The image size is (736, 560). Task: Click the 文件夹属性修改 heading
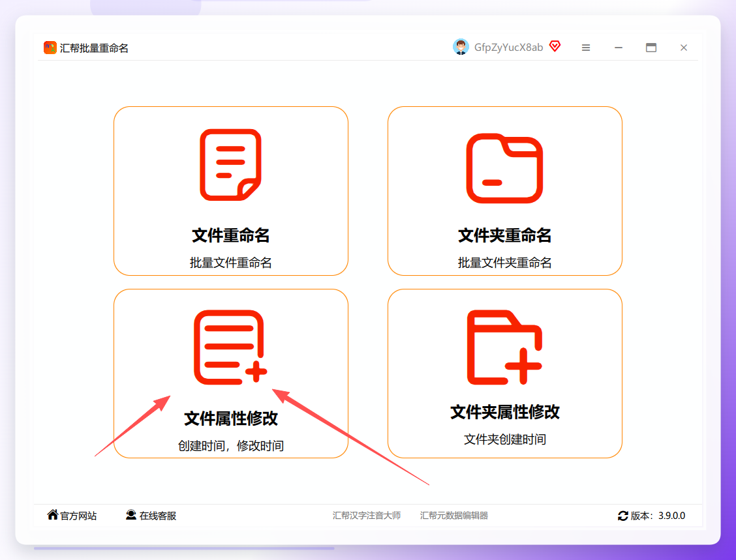pos(504,412)
